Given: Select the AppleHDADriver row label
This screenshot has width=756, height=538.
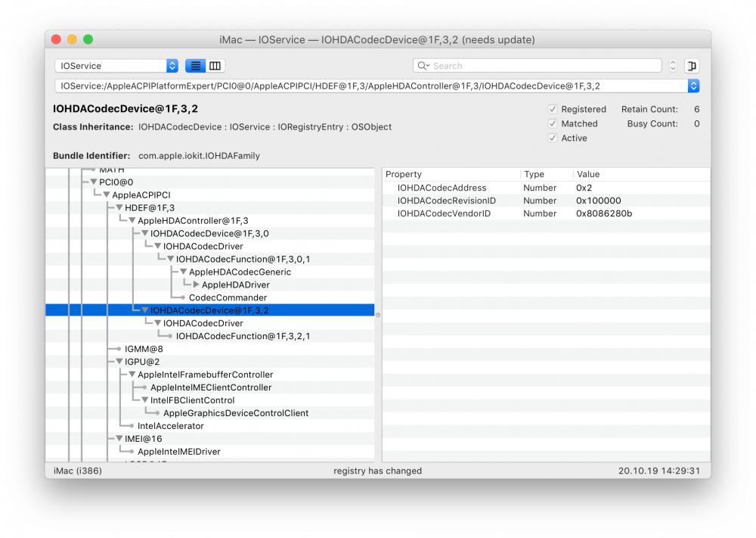Looking at the screenshot, I should tap(235, 285).
